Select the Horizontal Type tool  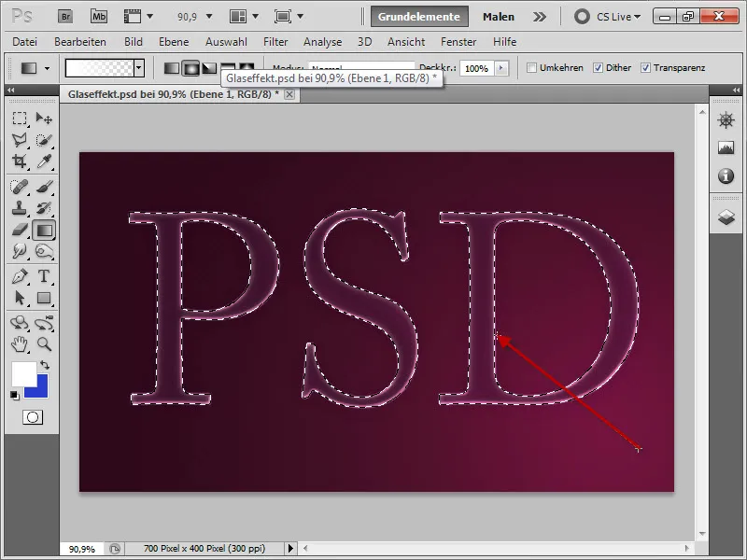(x=44, y=276)
